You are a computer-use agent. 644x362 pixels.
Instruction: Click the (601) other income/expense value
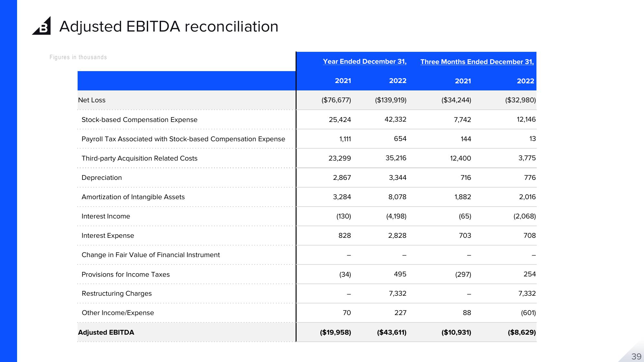tap(528, 313)
